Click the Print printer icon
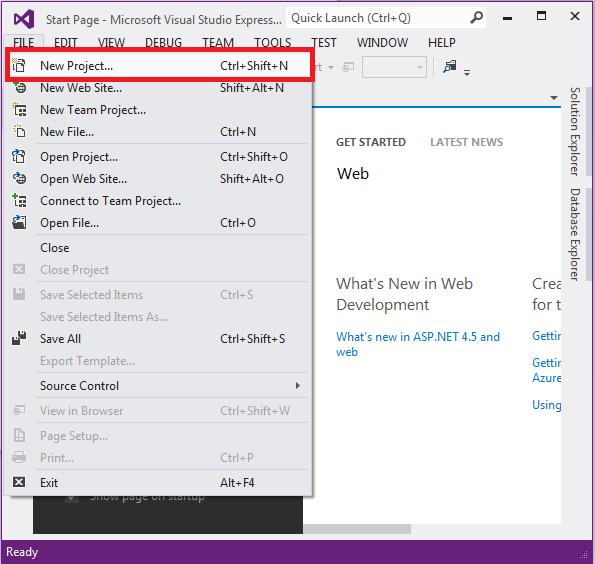The width and height of the screenshot is (595, 564). tap(19, 457)
